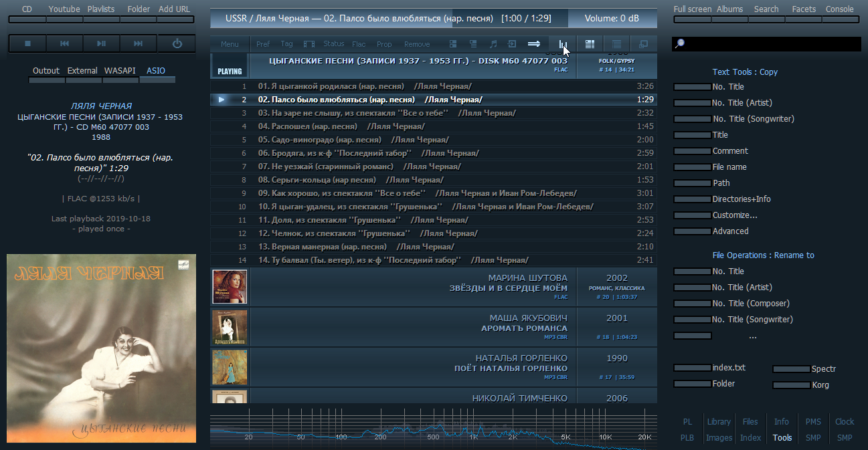Skip to the previous track
The height and width of the screenshot is (450, 868).
65,43
